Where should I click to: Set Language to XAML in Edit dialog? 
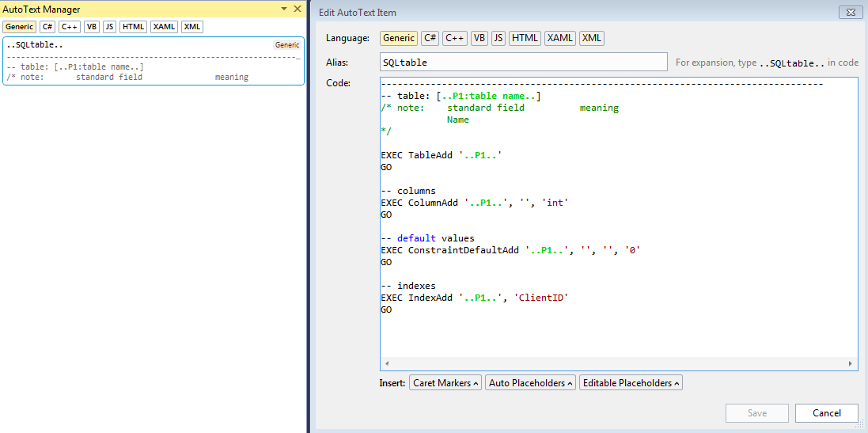[560, 38]
